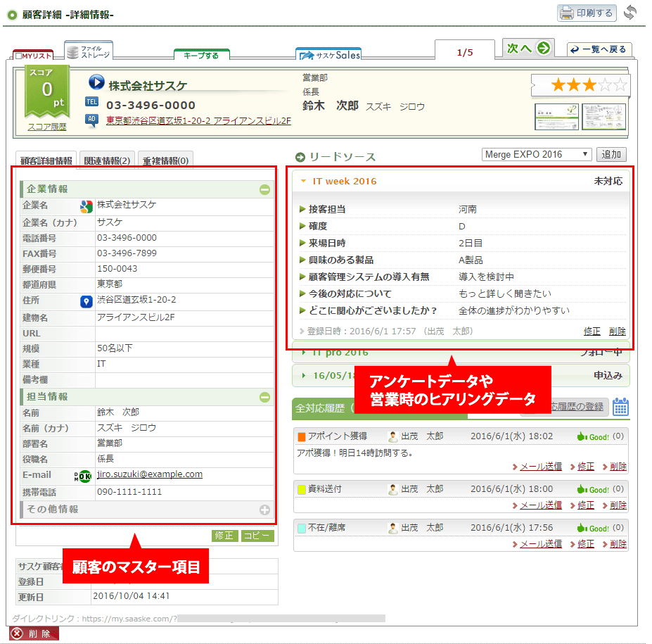Open the スコア履歴 link

47,127
